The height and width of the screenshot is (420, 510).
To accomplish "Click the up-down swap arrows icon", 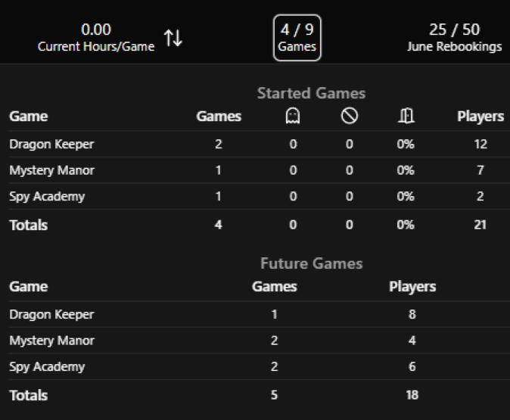I will [173, 38].
